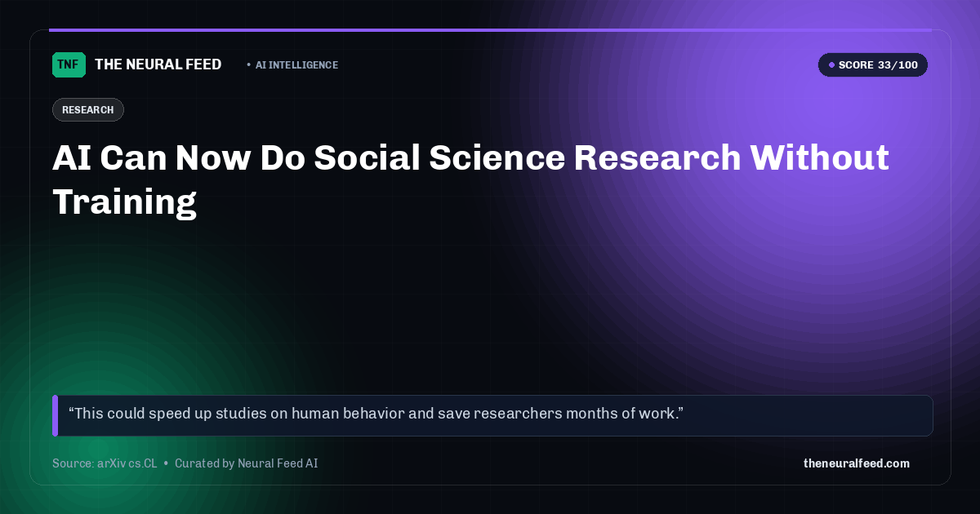Screen dimensions: 980x514
Task: Open the theneuralfeed.com link
Action: pyautogui.click(x=857, y=463)
